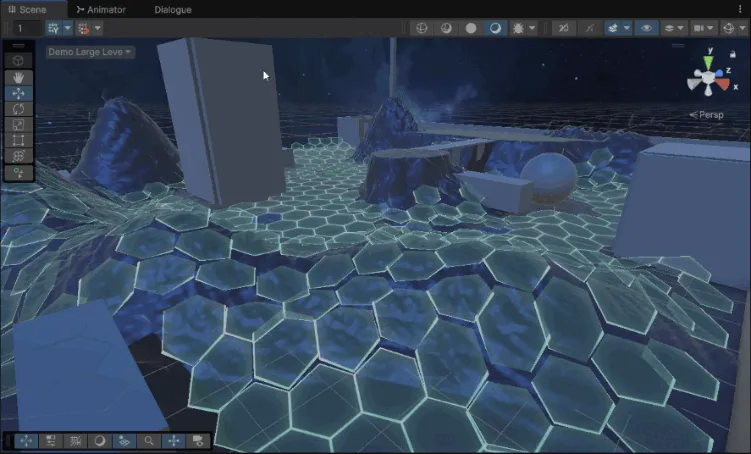
Task: Open the Dialogue tab
Action: coord(172,9)
